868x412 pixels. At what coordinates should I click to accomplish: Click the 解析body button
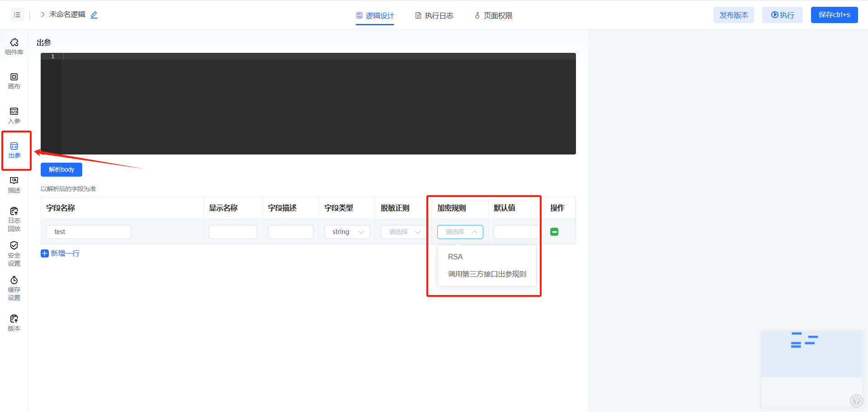[61, 170]
